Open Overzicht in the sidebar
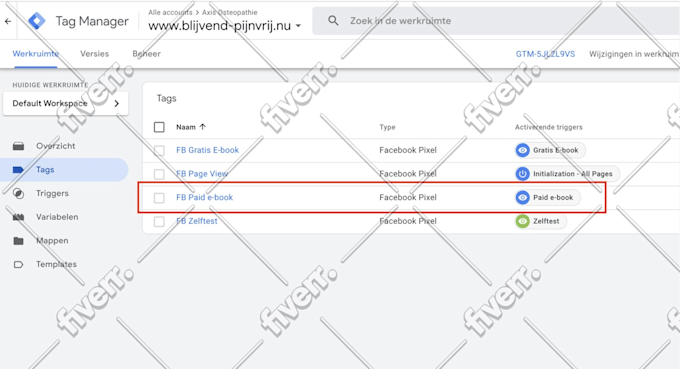 coord(56,146)
